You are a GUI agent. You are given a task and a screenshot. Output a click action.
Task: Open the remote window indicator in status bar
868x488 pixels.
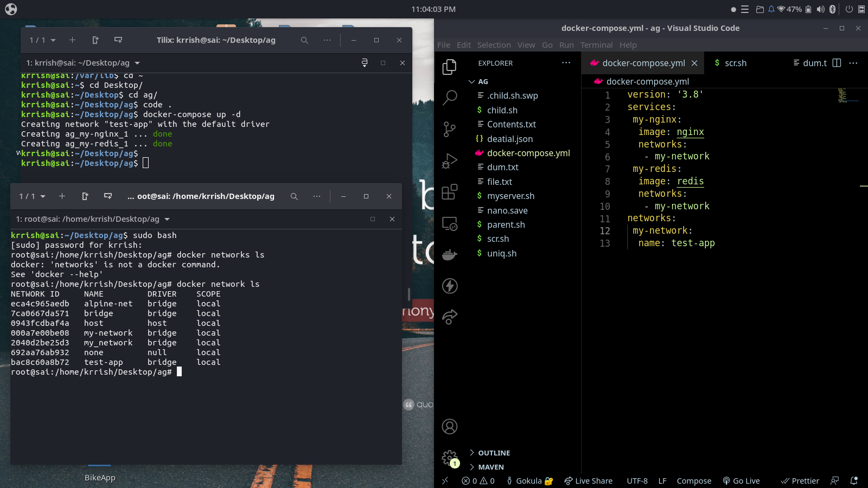tap(445, 481)
